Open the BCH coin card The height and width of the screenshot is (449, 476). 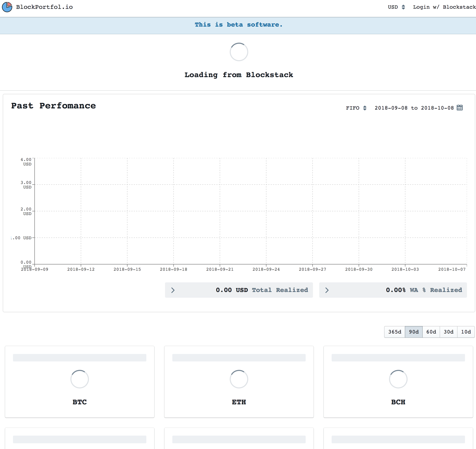tap(398, 402)
